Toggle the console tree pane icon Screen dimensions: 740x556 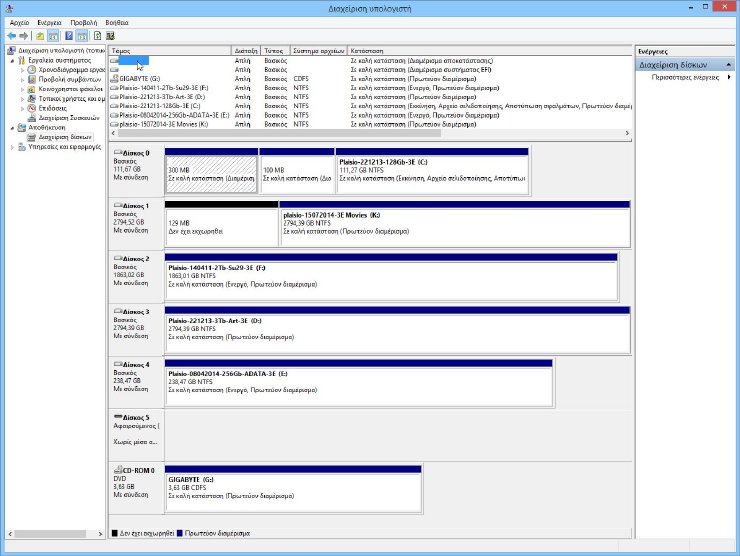[x=53, y=36]
